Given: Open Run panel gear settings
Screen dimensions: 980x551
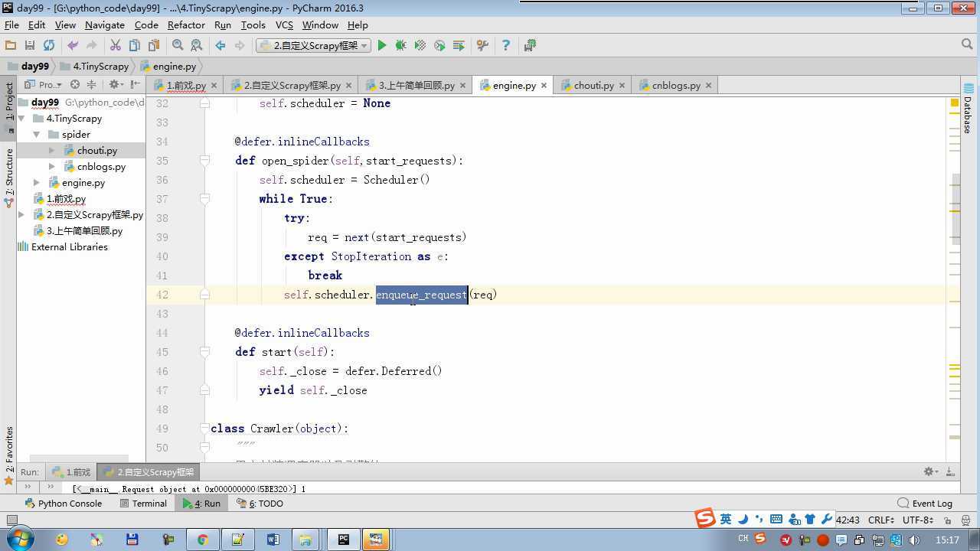Looking at the screenshot, I should coord(931,472).
